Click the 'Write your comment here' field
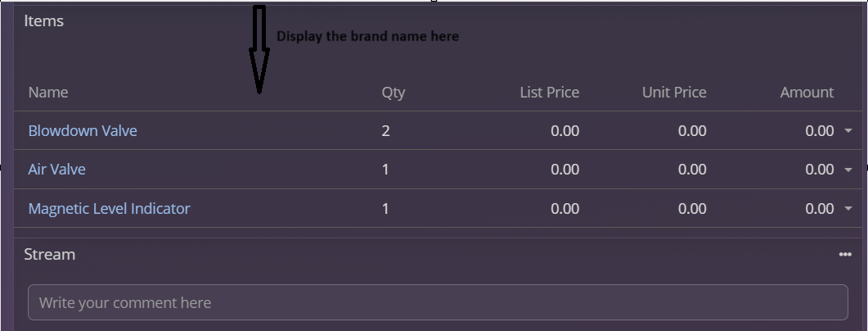The height and width of the screenshot is (331, 868). click(x=438, y=302)
